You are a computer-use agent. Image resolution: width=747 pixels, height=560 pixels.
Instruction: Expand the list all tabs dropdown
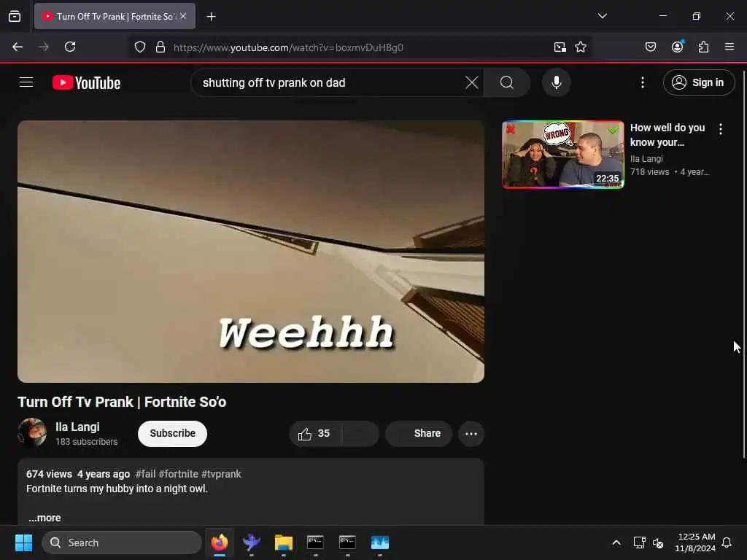pyautogui.click(x=602, y=16)
